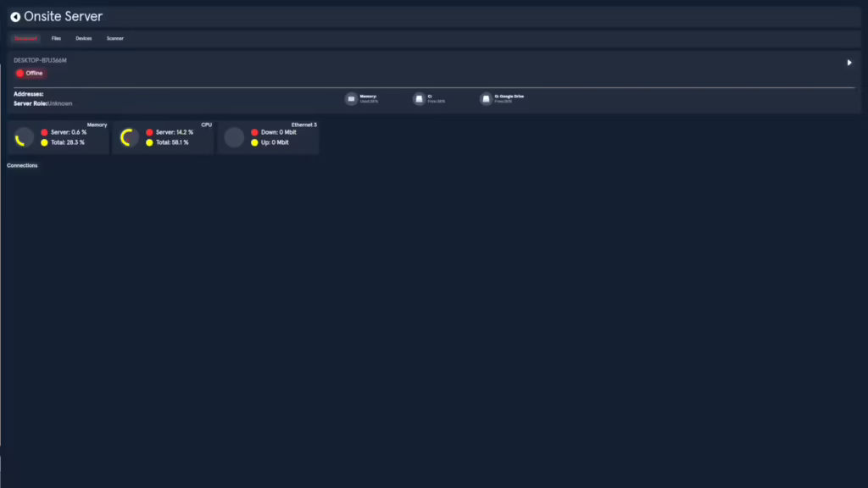868x488 pixels.
Task: Click the G: Google Drive label
Action: [509, 97]
